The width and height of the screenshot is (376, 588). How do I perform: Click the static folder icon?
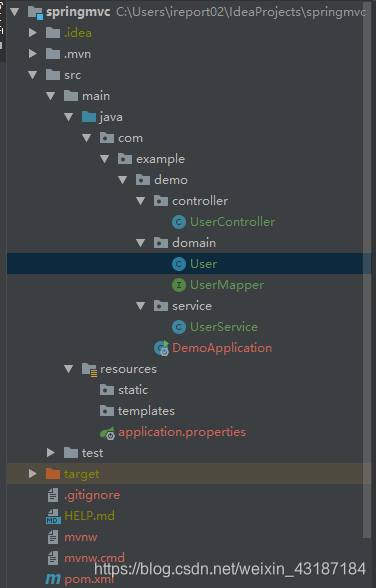click(x=107, y=390)
